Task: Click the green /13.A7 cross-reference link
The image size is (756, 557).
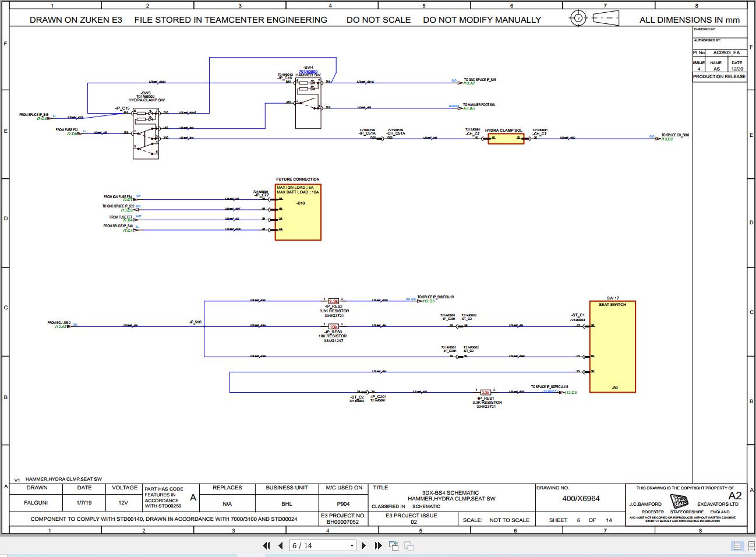Action: click(x=469, y=83)
